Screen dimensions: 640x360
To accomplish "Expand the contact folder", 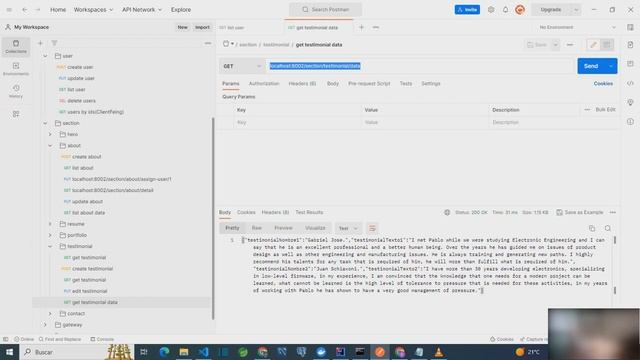I will click(x=50, y=313).
